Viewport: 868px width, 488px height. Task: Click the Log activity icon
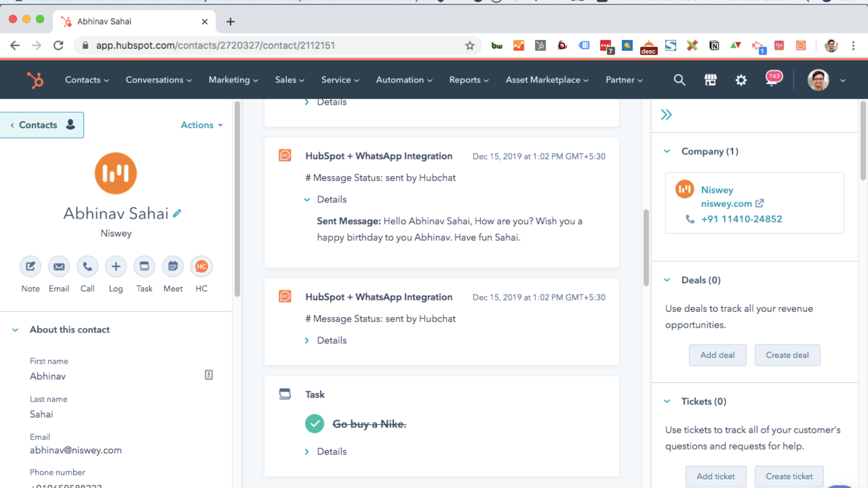point(116,266)
